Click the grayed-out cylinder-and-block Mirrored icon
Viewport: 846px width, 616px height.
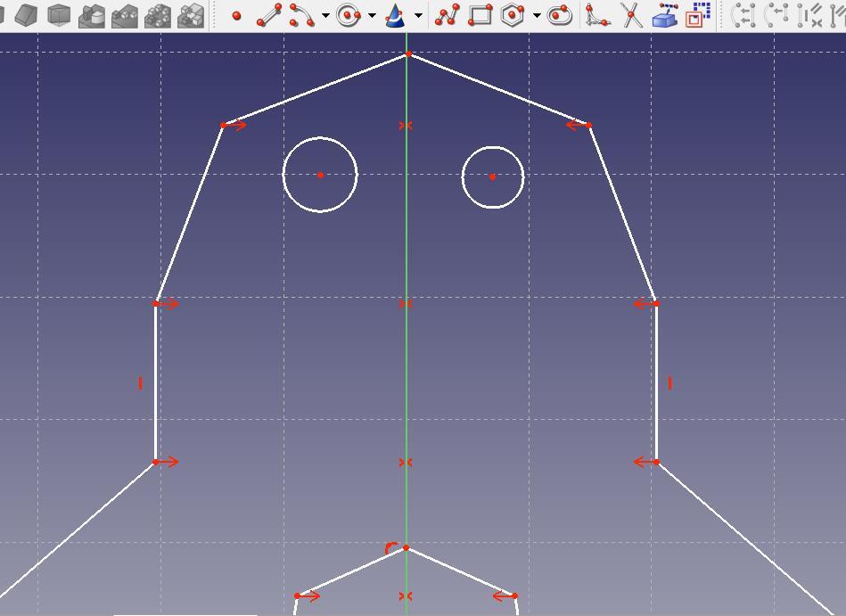click(92, 15)
